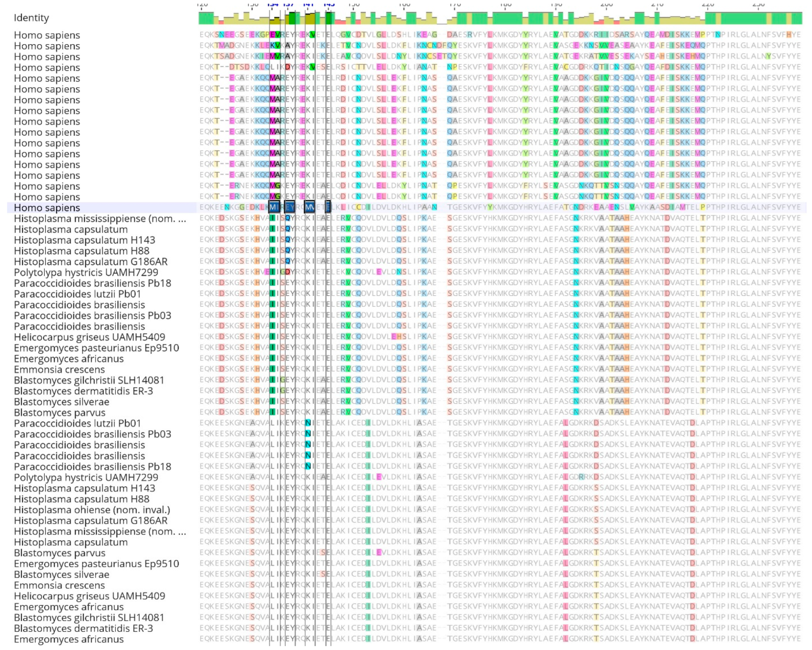Viewport: 812px width, 650px height.
Task: Open the blue position label 137 on the ruler
Action: click(x=288, y=4)
